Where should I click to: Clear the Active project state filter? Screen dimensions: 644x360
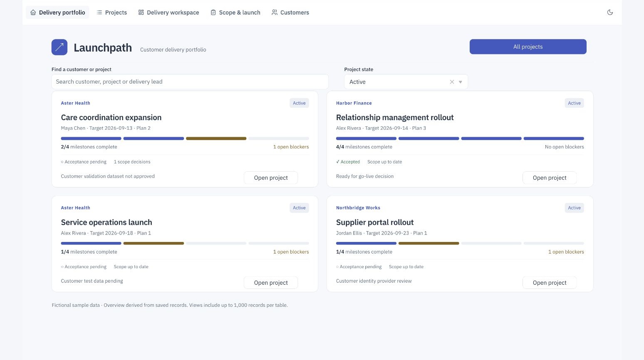pos(452,82)
